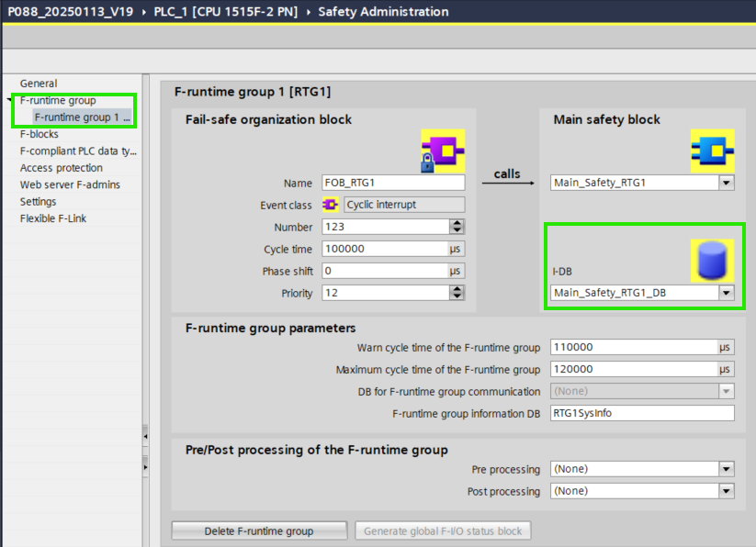Click the FOB_RTG1 Name input field

click(392, 183)
